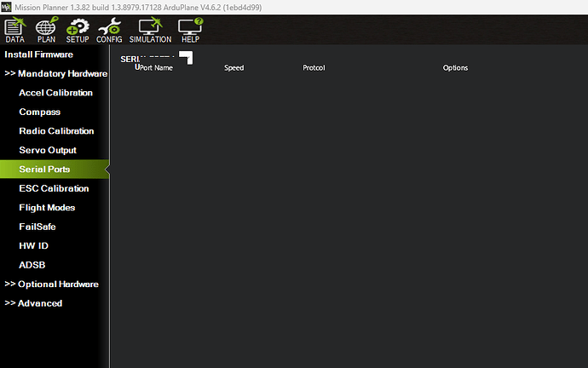
Task: Switch to the PLAN mission planner
Action: point(46,30)
